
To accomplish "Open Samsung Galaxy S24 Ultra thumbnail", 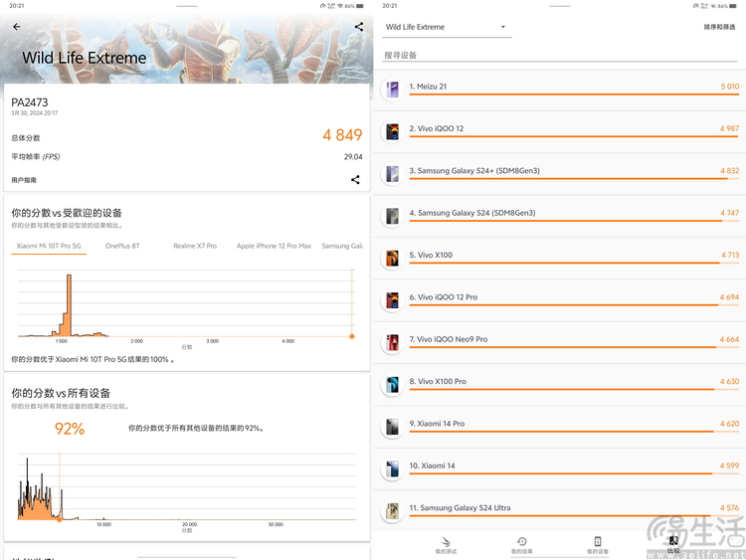I will pyautogui.click(x=392, y=511).
